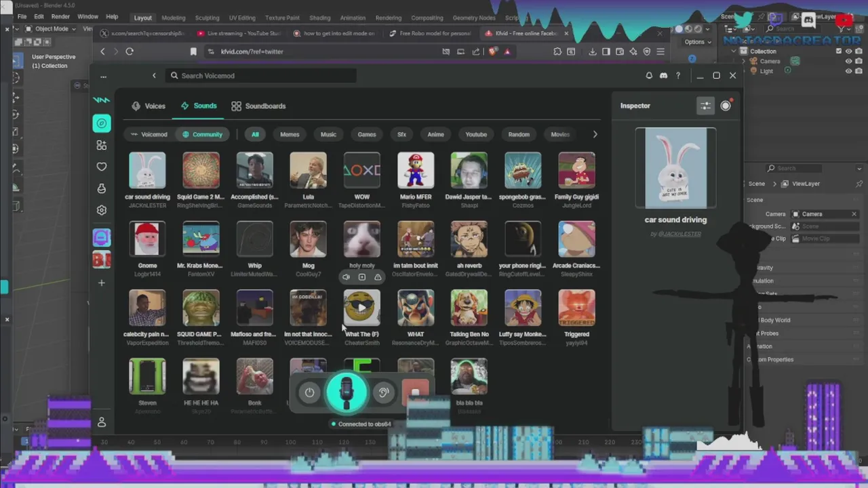Image resolution: width=868 pixels, height=488 pixels.
Task: Switch to the Soundboards tab
Action: tap(258, 106)
